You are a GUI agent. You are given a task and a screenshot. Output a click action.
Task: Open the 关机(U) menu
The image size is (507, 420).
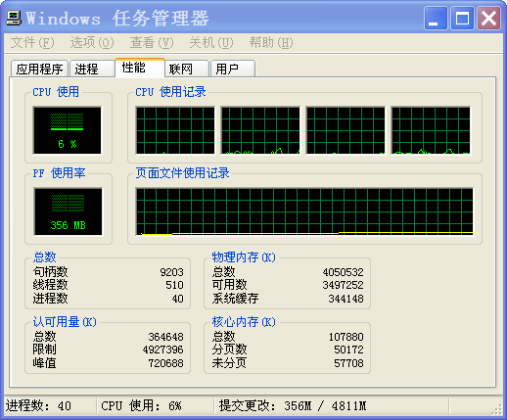[x=211, y=42]
